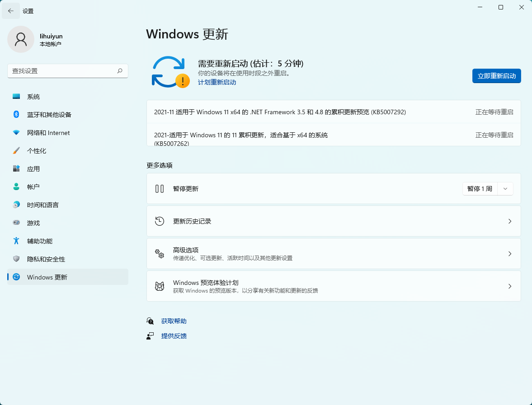This screenshot has height=405, width=532.
Task: Expand 高级选项 via its chevron
Action: [x=509, y=253]
